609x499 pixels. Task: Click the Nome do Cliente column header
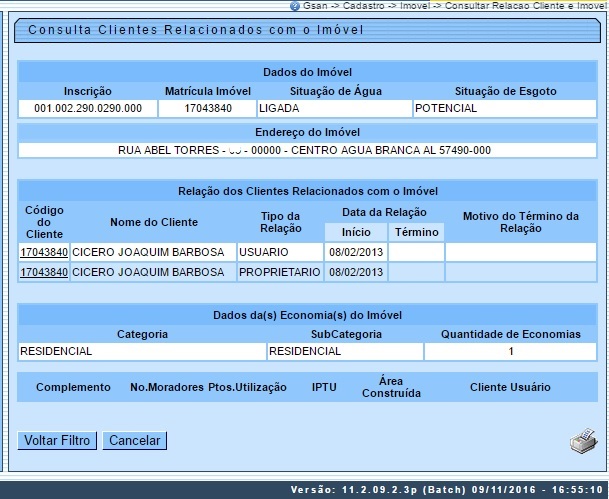point(154,223)
